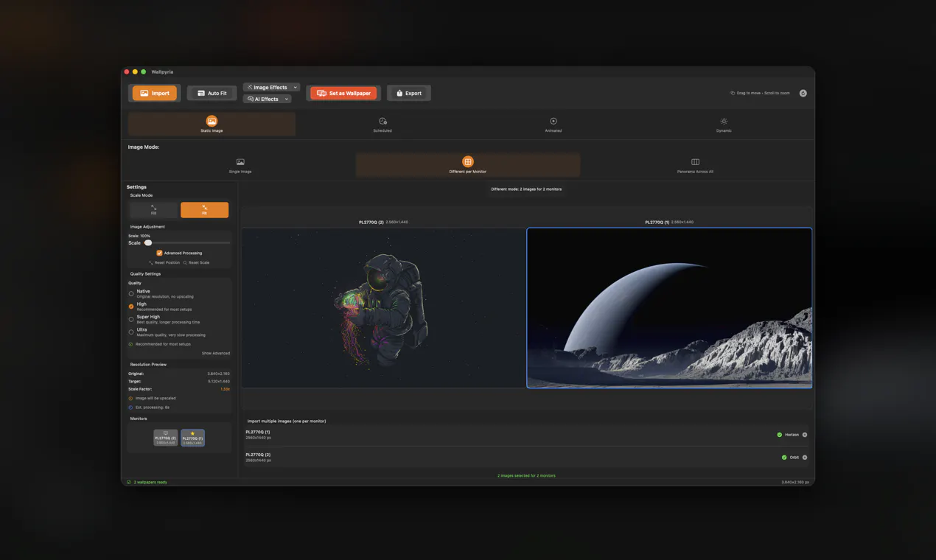Click the Scale Factor value 1.33x

226,389
